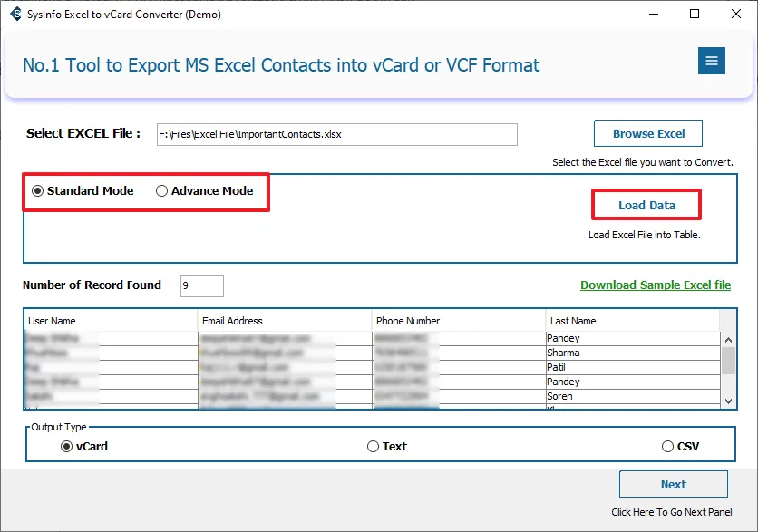
Task: Choose the Advance Mode radio option
Action: (162, 191)
